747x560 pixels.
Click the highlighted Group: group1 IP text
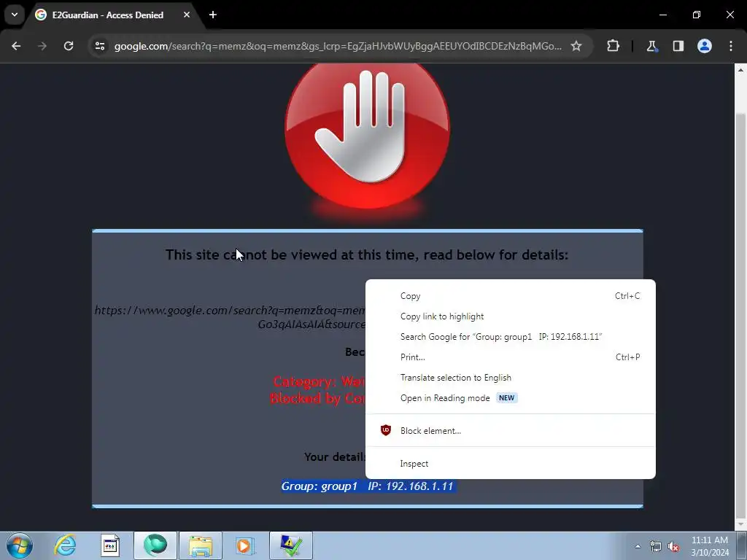[368, 486]
